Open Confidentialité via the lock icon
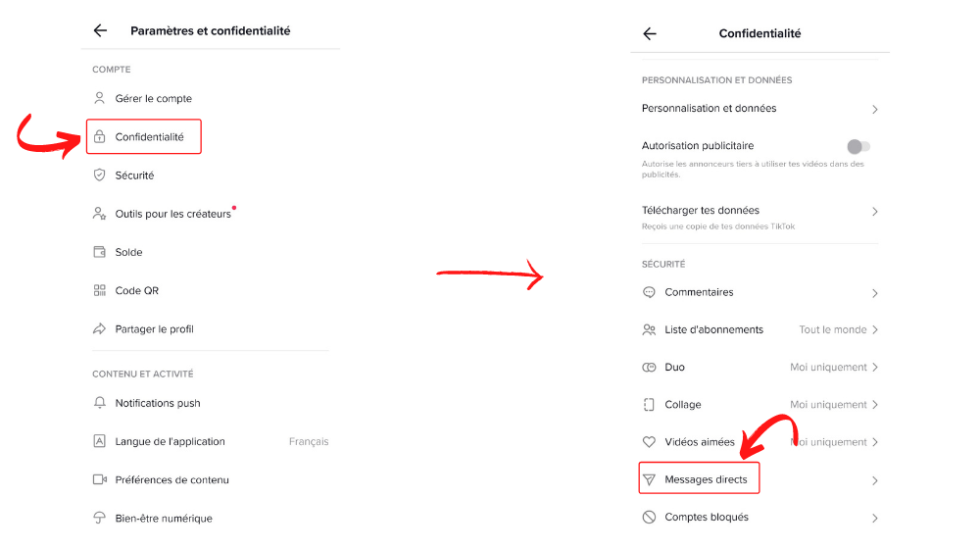This screenshot has width=980, height=549. (99, 136)
